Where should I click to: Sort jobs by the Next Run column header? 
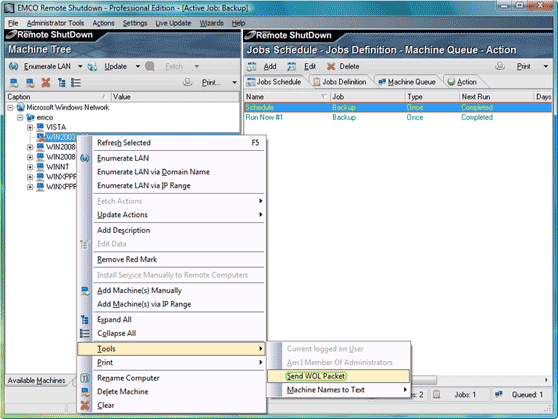pos(496,97)
